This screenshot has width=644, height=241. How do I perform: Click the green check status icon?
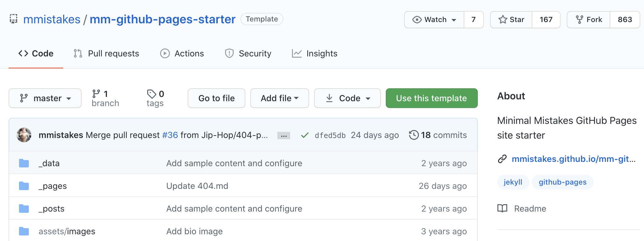(305, 135)
